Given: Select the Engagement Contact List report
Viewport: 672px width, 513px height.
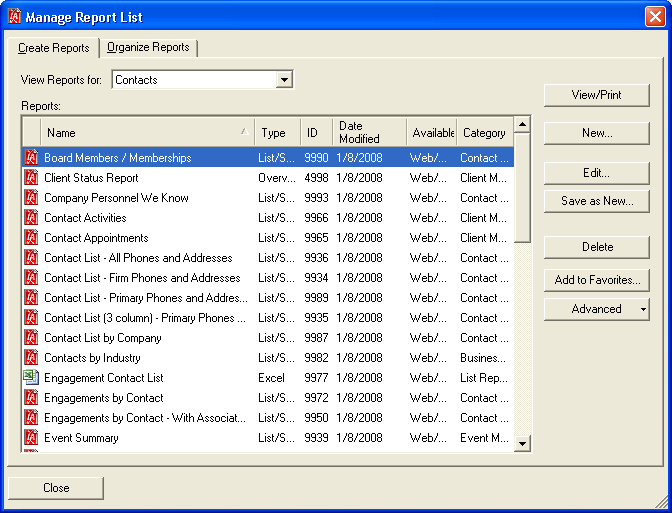Looking at the screenshot, I should (x=268, y=378).
